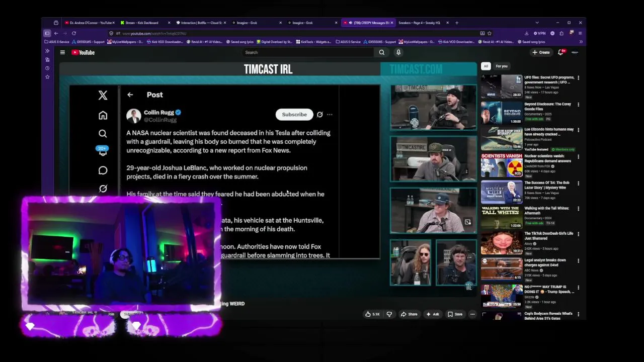This screenshot has width=644, height=362.
Task: Open KickTools - Widgets bookmark
Action: (x=313, y=42)
